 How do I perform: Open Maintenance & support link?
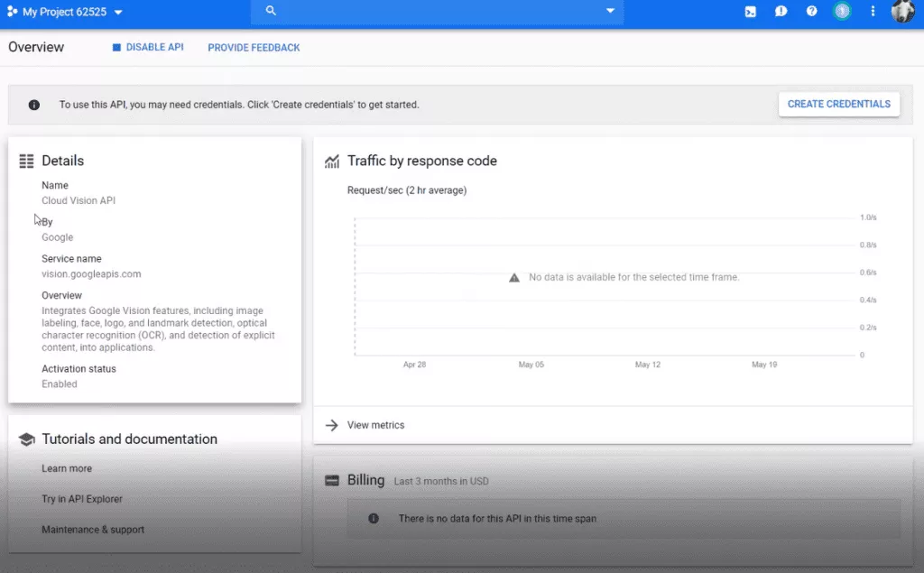point(93,530)
